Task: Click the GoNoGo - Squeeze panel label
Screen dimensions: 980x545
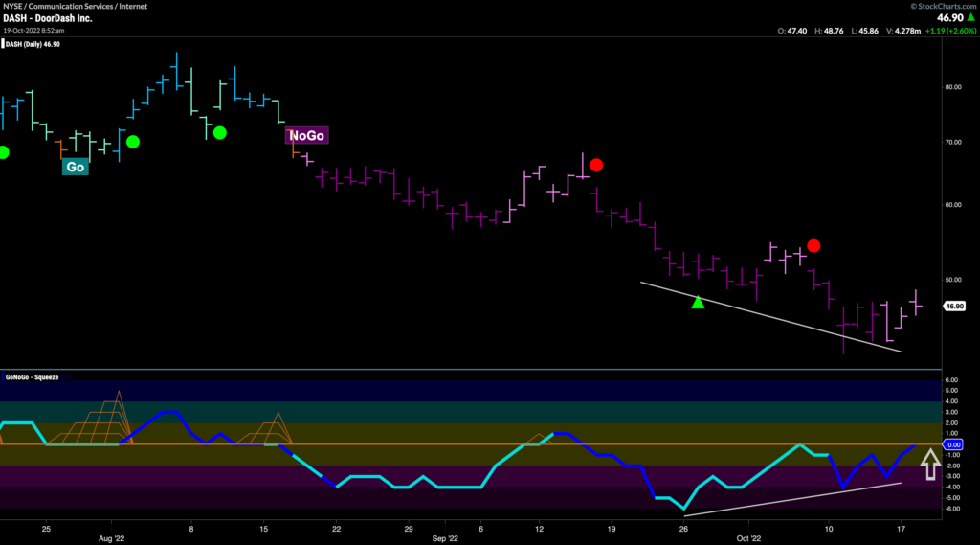Action: click(x=32, y=377)
